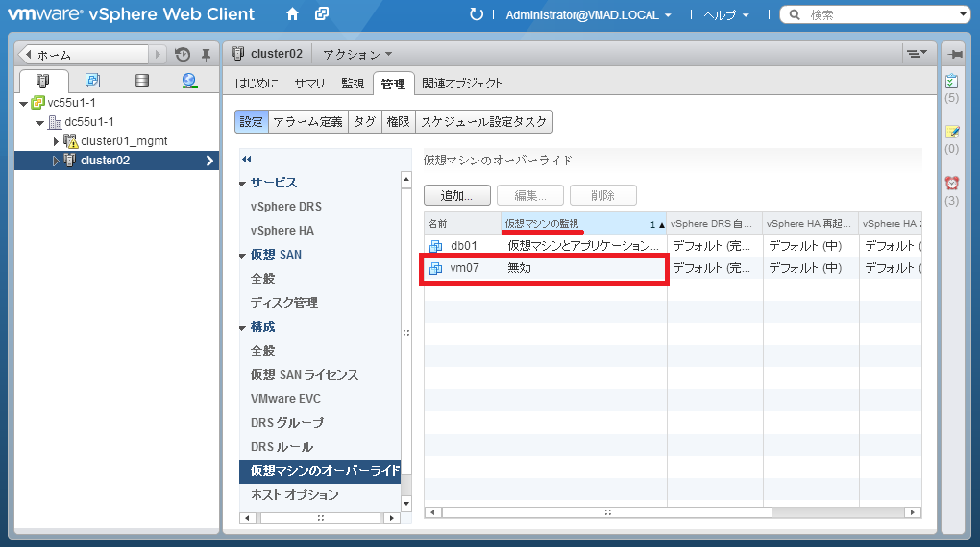
Task: Switch to Hosts and Clusters inventory tab
Action: (42, 81)
